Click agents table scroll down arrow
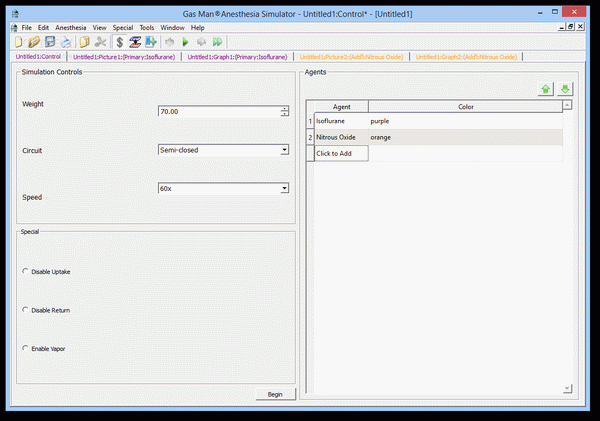 tap(567, 389)
